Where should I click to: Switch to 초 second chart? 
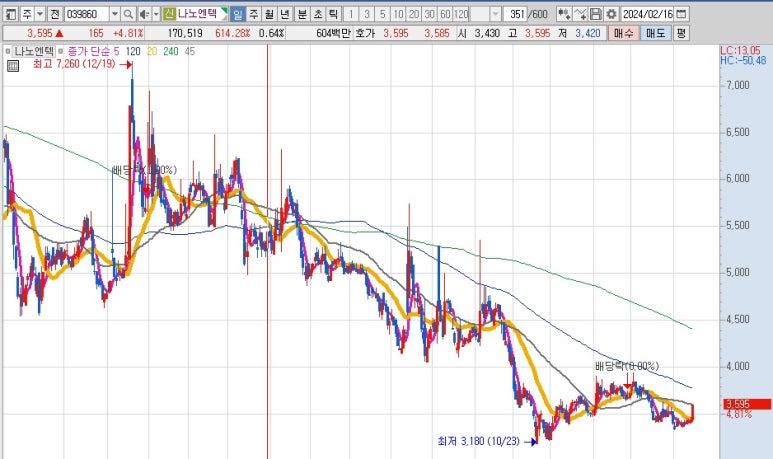pyautogui.click(x=318, y=14)
